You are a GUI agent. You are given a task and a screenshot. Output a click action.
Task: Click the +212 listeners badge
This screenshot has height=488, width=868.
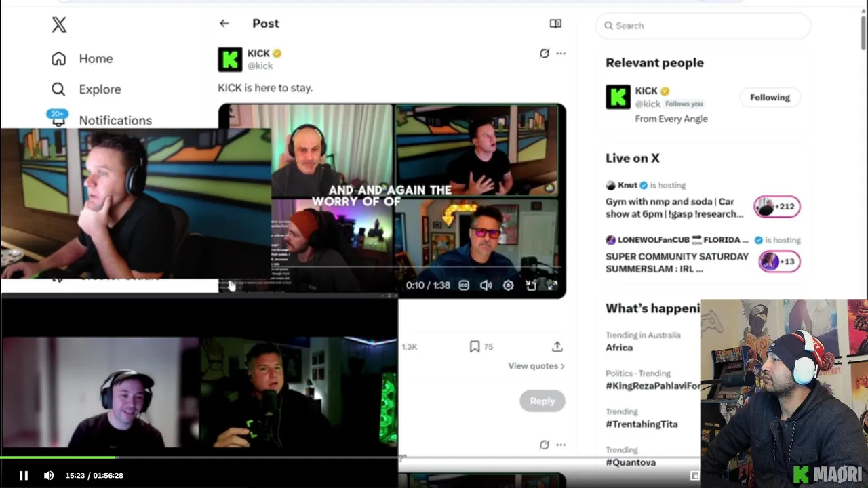coord(777,206)
